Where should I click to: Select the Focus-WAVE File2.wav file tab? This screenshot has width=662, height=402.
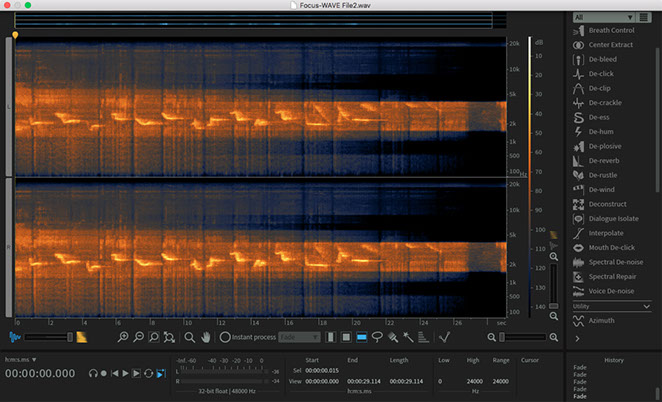click(x=336, y=6)
